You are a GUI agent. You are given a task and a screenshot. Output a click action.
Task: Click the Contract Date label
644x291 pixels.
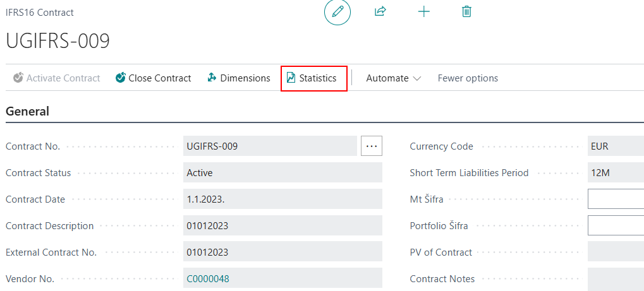click(35, 199)
